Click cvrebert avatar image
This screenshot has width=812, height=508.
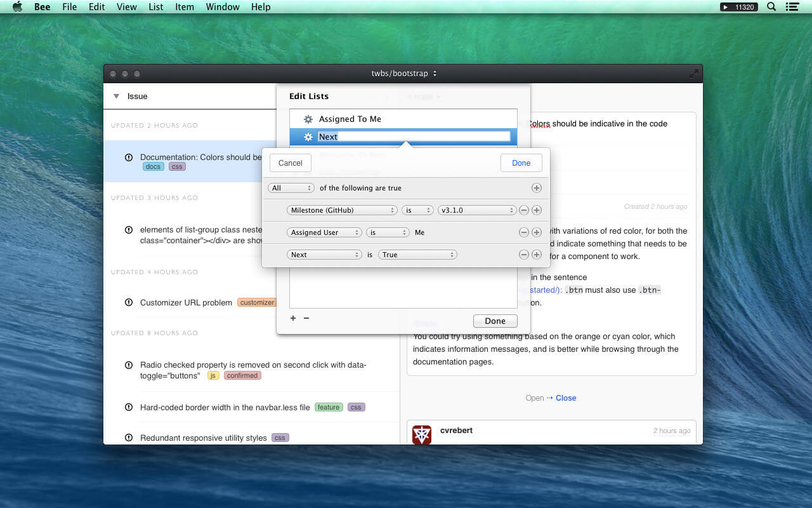click(422, 435)
